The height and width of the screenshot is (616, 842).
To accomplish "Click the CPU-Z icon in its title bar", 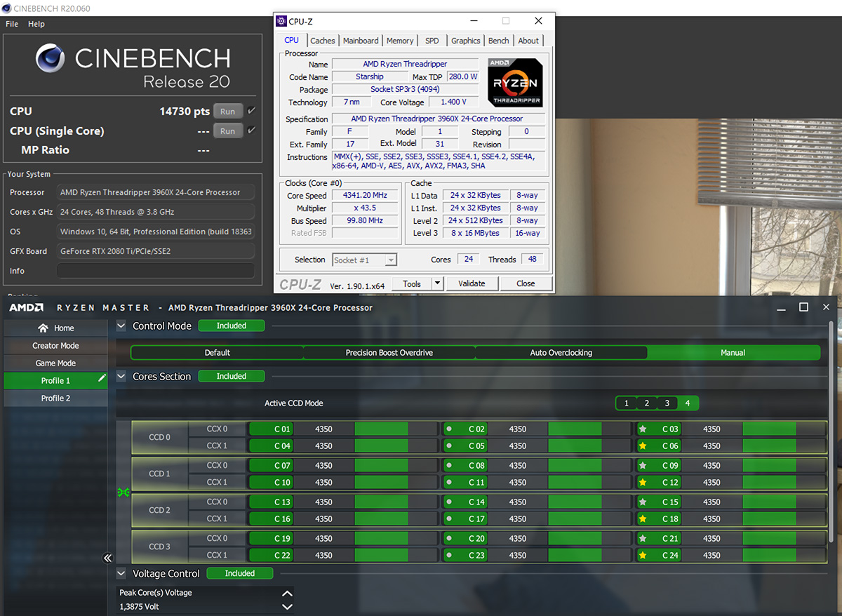I will tap(281, 21).
